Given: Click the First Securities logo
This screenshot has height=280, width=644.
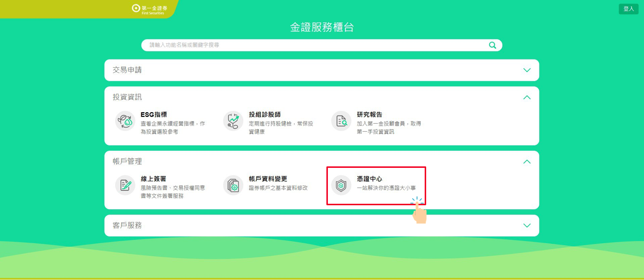Looking at the screenshot, I should [x=150, y=10].
